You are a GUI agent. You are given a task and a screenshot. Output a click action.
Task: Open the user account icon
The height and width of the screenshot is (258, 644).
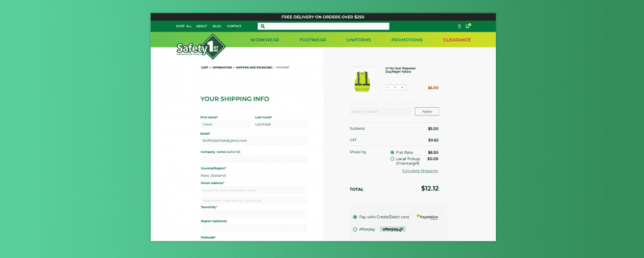pos(459,26)
